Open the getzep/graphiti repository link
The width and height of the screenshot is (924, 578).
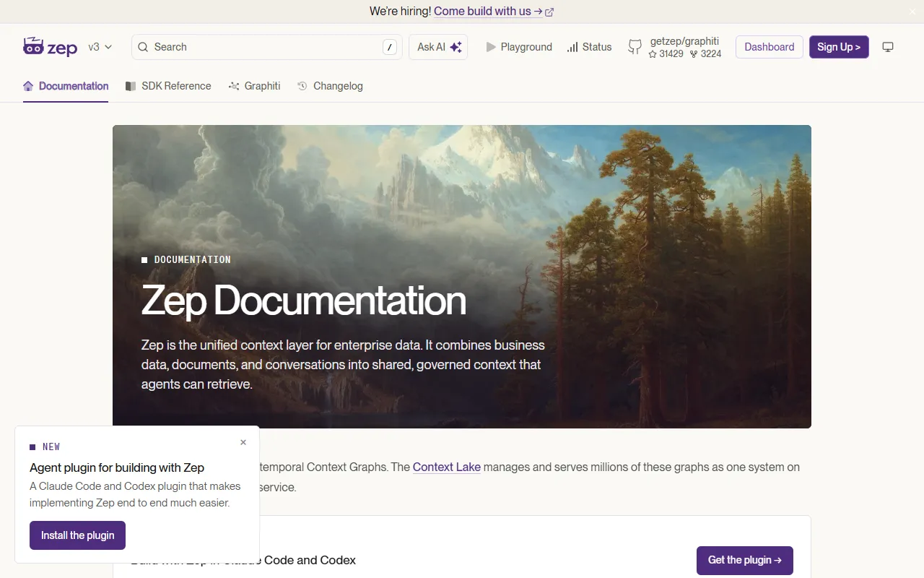(x=684, y=41)
